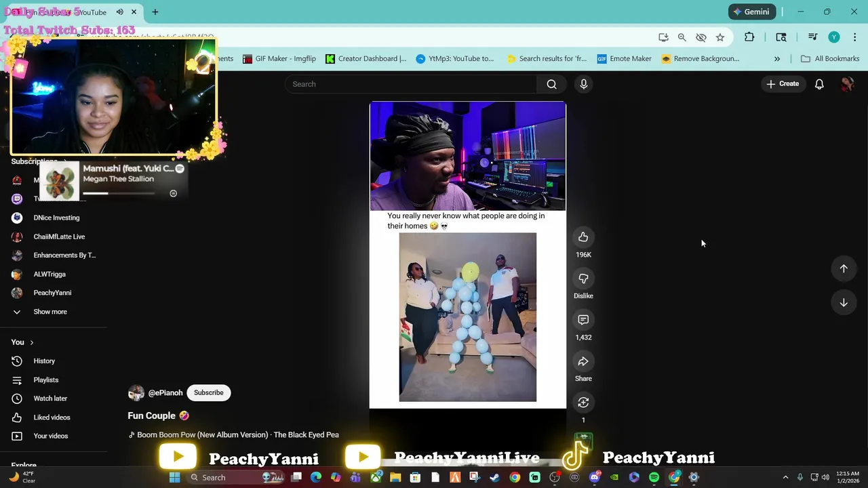This screenshot has height=488, width=868.
Task: Open Discord from the taskbar
Action: [x=595, y=477]
